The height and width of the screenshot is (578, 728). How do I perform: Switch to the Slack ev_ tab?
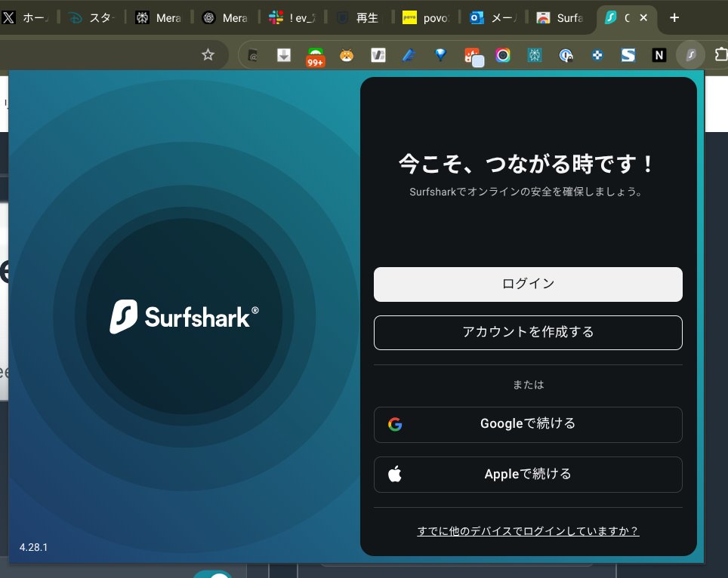pyautogui.click(x=292, y=18)
